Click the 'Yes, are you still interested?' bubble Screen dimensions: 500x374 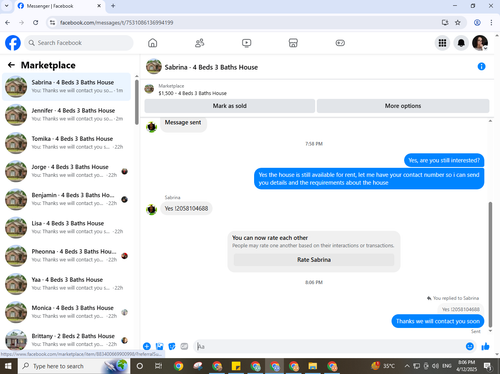point(444,160)
